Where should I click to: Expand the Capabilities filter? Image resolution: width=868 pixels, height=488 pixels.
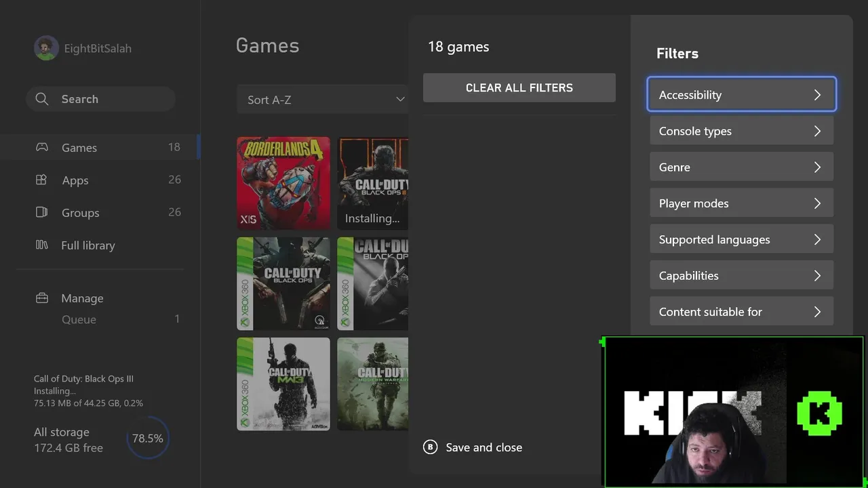point(742,275)
